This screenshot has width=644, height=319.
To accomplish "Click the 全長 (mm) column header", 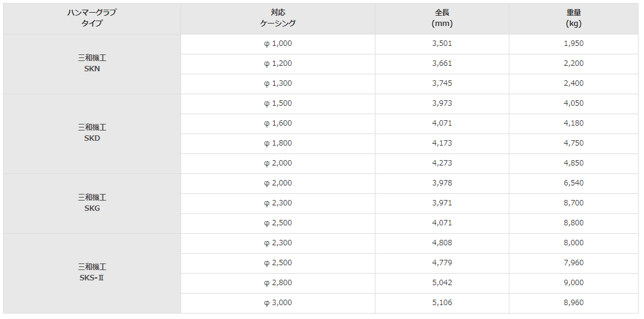I will coord(442,19).
